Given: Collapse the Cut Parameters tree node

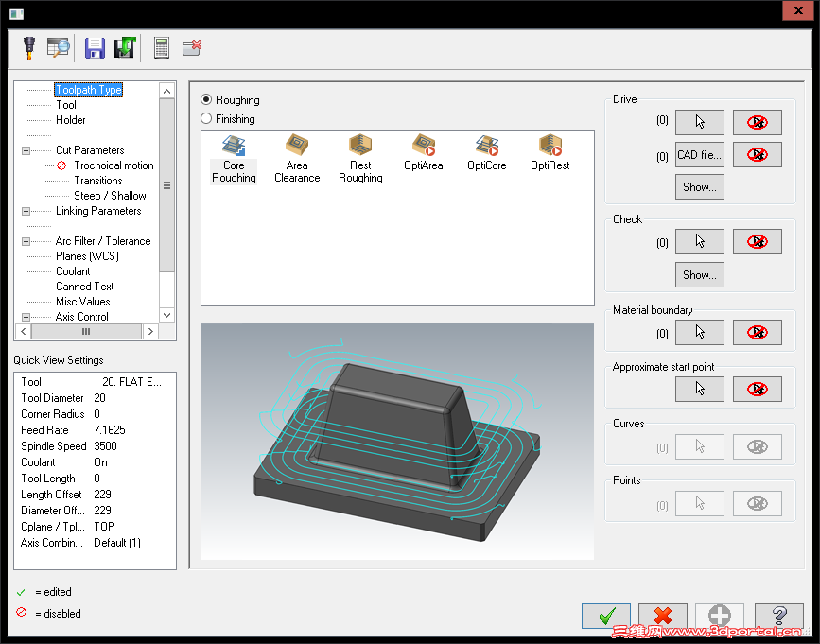Looking at the screenshot, I should [x=26, y=150].
